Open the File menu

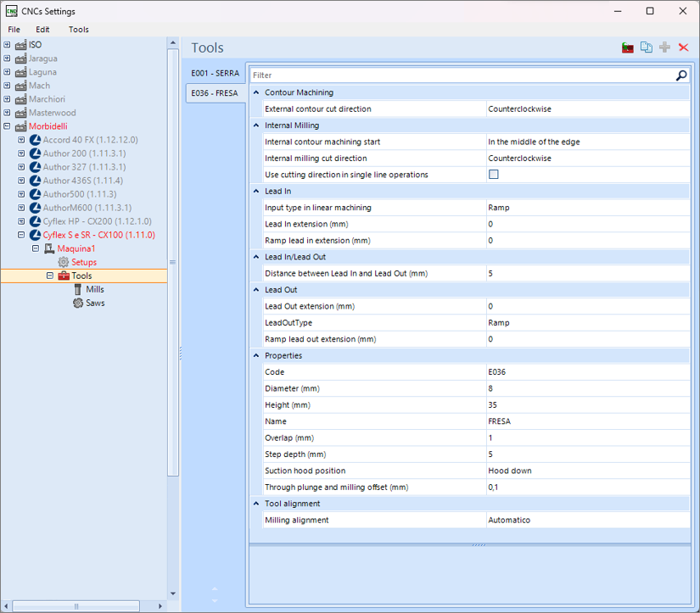[x=14, y=30]
